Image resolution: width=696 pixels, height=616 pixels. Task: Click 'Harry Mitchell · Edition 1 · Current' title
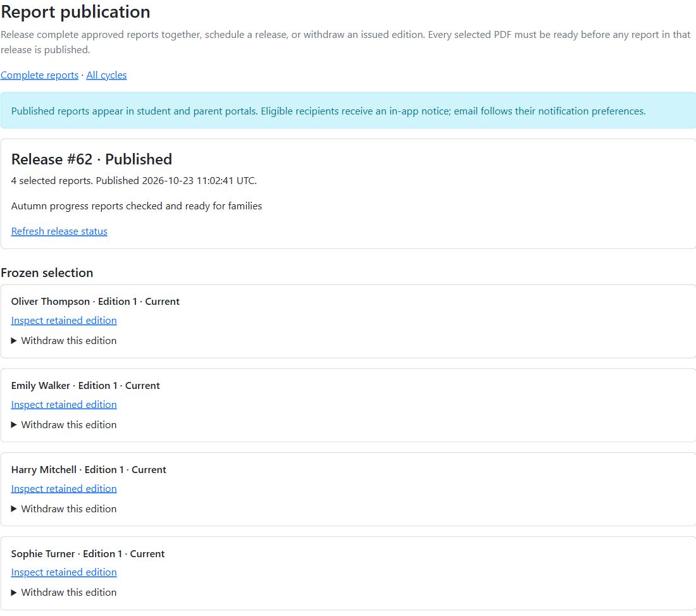click(x=89, y=469)
